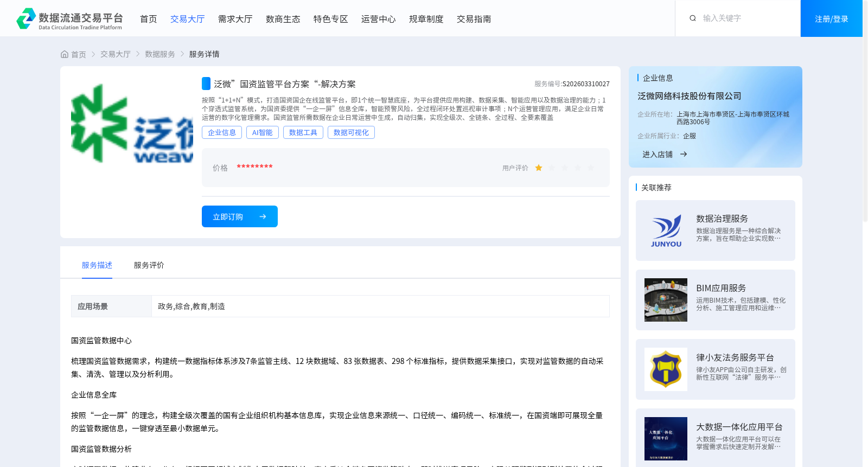This screenshot has width=868, height=467.
Task: Click the 注册/登录 button
Action: pos(831,18)
